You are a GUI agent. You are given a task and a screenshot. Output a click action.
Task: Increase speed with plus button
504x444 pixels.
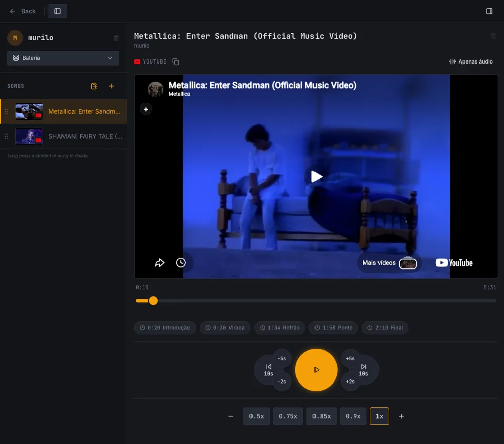point(401,416)
